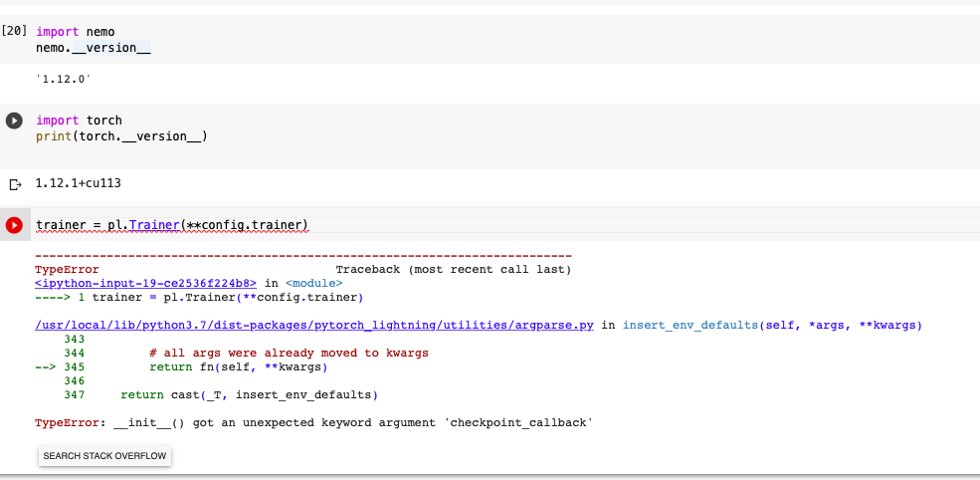Click the red TypeError heading

click(x=67, y=270)
